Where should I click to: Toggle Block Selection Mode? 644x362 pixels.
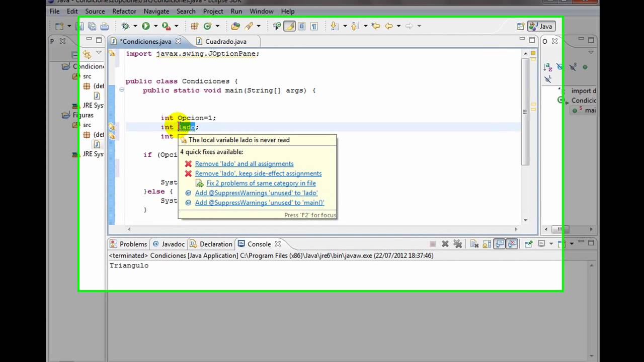point(302,26)
